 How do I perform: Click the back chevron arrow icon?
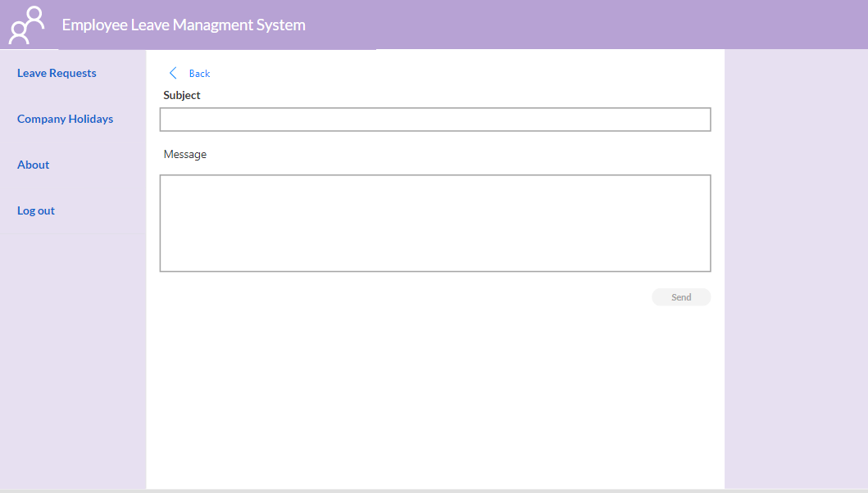tap(173, 73)
